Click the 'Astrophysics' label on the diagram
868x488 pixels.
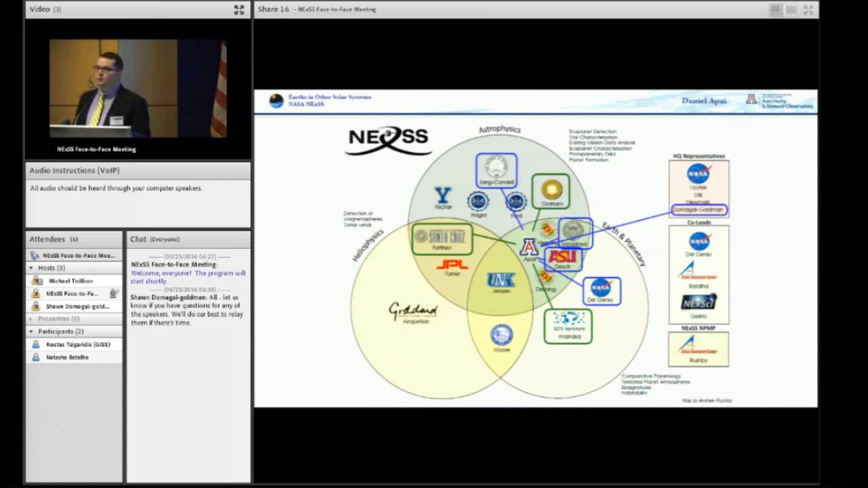500,129
